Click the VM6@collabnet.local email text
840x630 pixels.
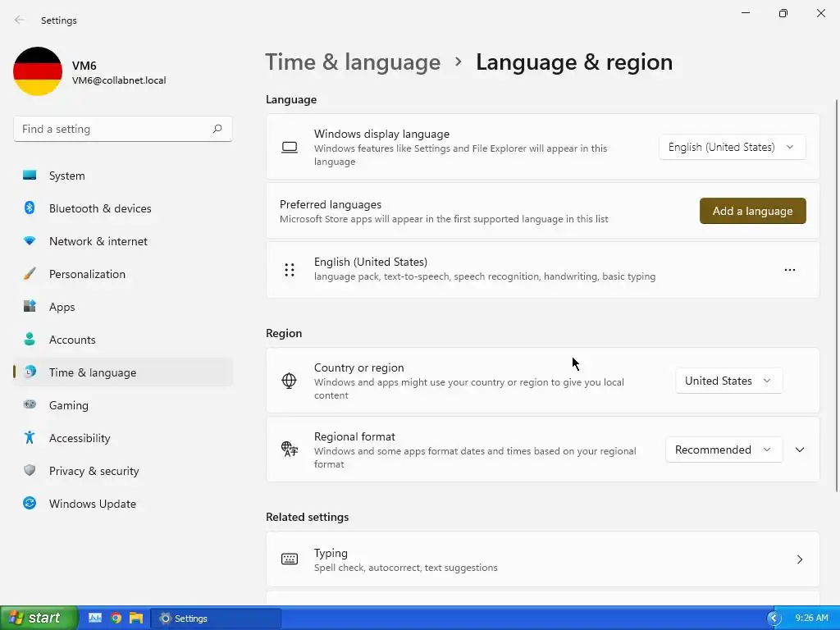click(119, 80)
